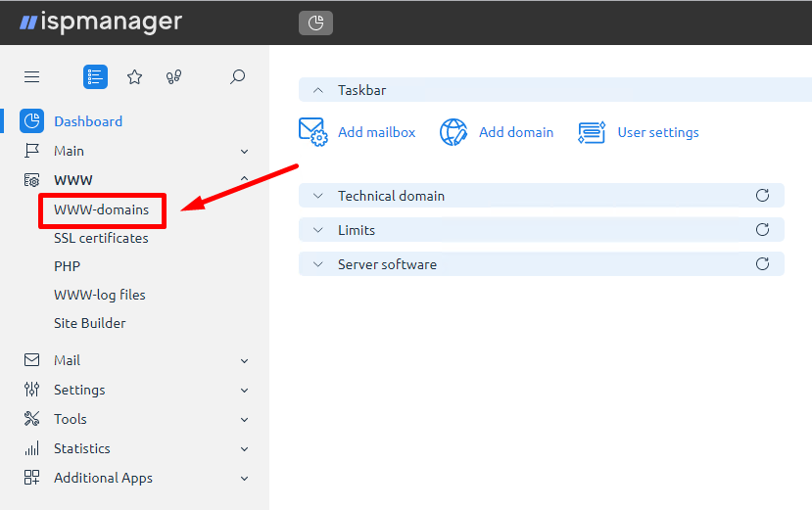This screenshot has width=812, height=510.
Task: Open the dashboard tab button in top bar
Action: 315,23
